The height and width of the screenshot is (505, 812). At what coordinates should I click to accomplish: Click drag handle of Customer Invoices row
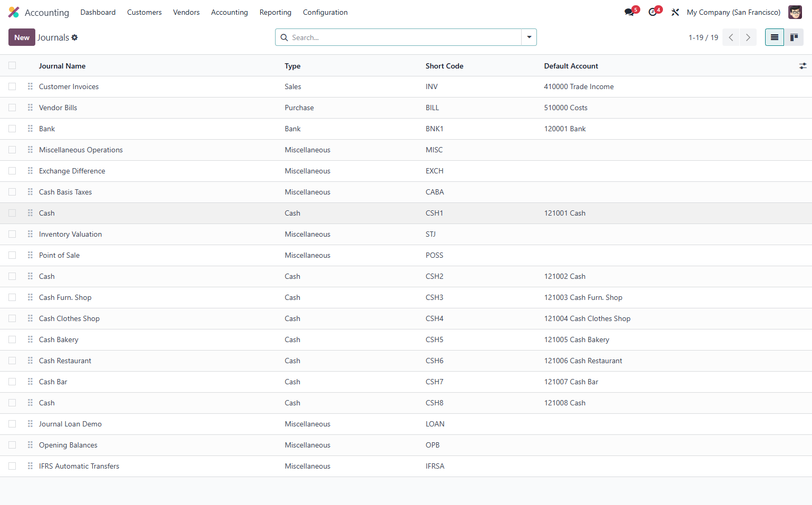click(x=31, y=86)
